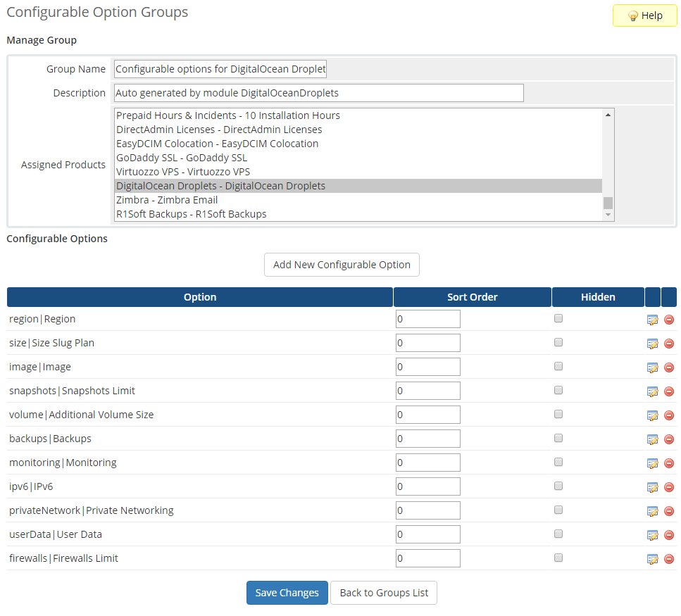Delete the backups|Backups option
Image resolution: width=681 pixels, height=616 pixels.
[x=669, y=439]
